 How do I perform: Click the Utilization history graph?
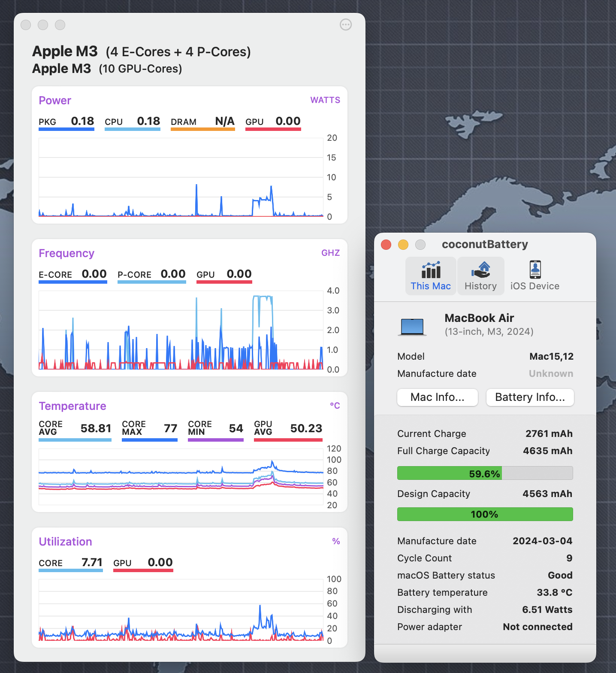pos(181,610)
